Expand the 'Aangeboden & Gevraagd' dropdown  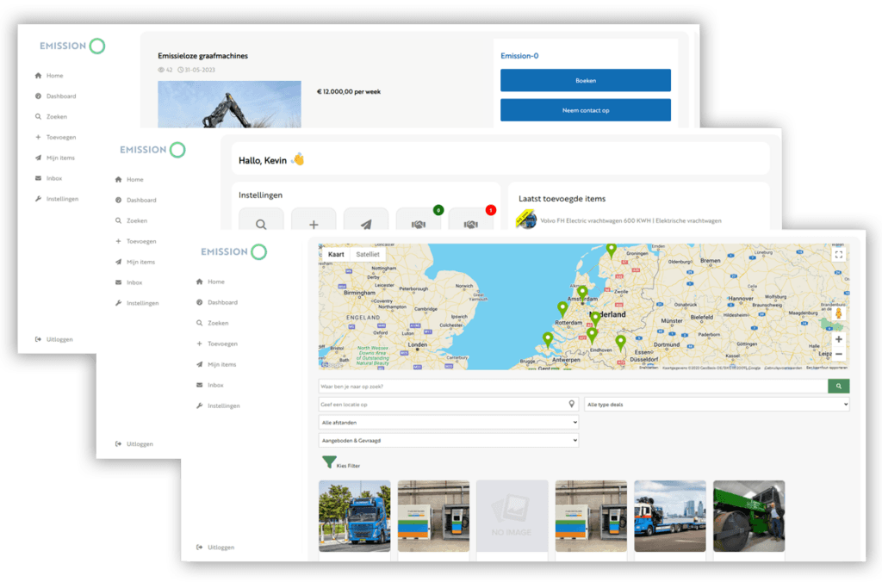pyautogui.click(x=448, y=441)
